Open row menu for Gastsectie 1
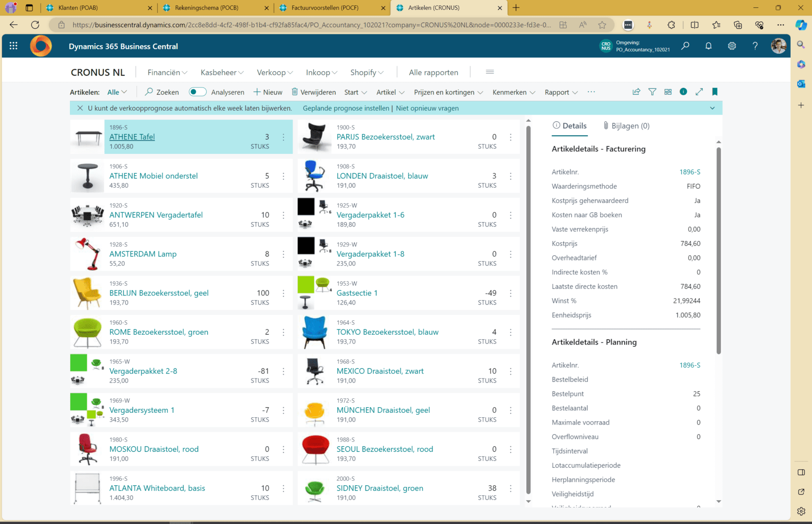 click(x=511, y=293)
